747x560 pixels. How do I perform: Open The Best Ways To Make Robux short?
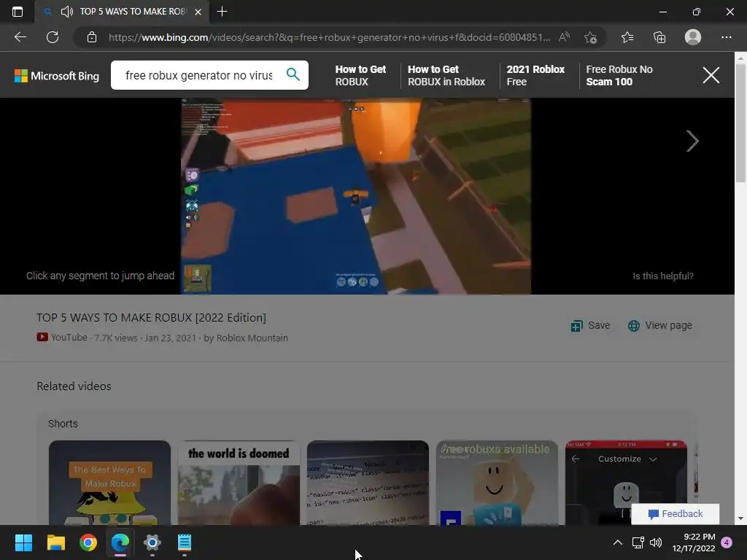[109, 483]
